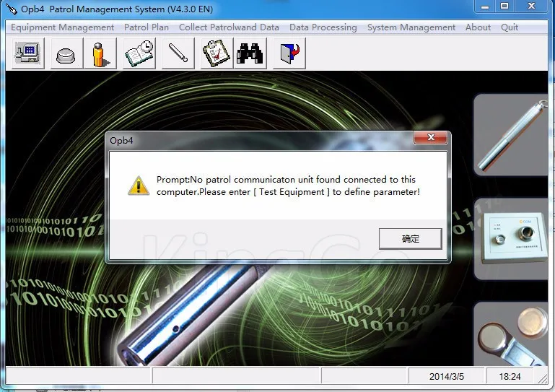Image resolution: width=555 pixels, height=392 pixels.
Task: Click the checkpoint button toolbar icon
Action: click(67, 53)
